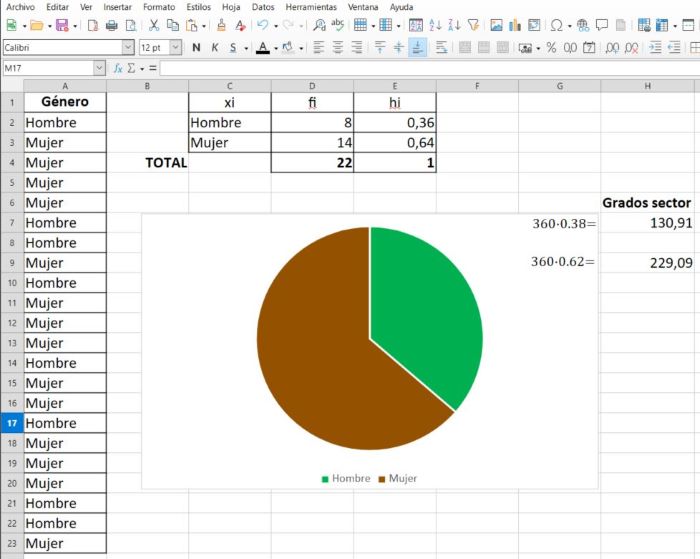Sort descending Z to A
Image resolution: width=700 pixels, height=559 pixels.
tap(454, 25)
